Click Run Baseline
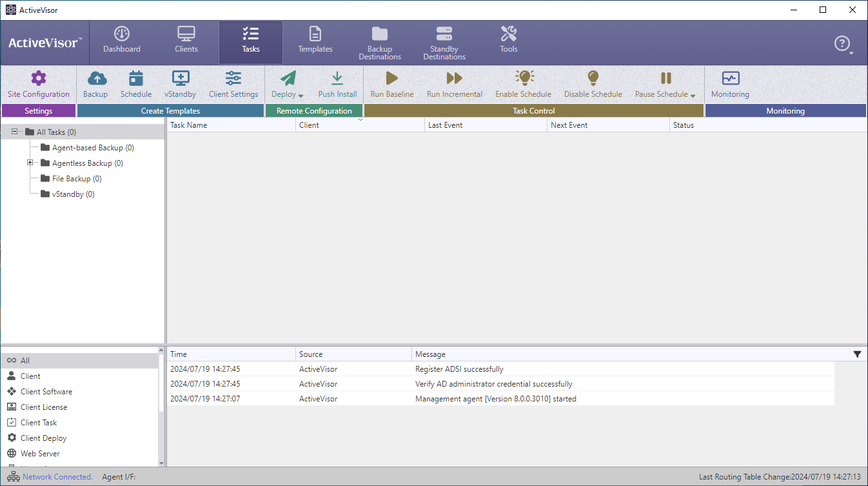 click(x=392, y=85)
